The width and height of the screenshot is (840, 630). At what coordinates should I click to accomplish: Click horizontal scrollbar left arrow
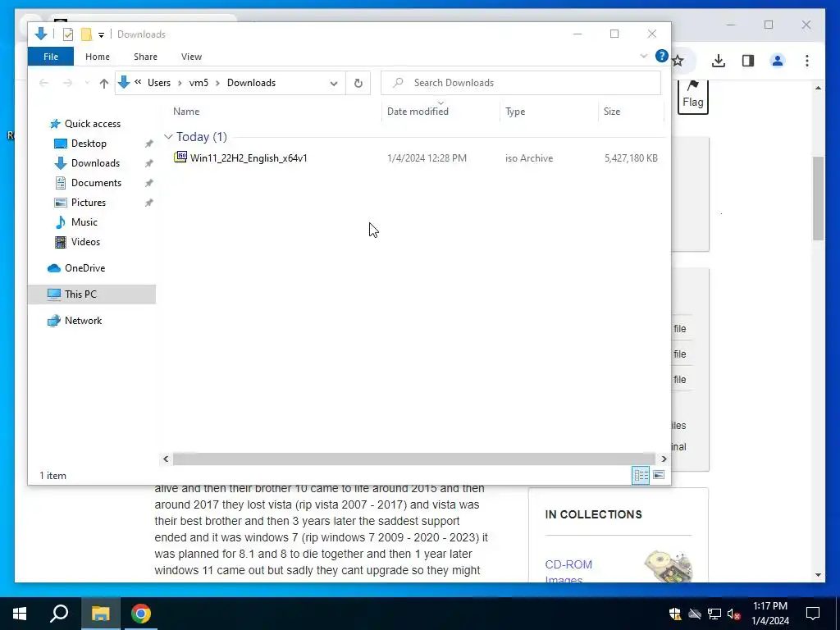pos(166,459)
